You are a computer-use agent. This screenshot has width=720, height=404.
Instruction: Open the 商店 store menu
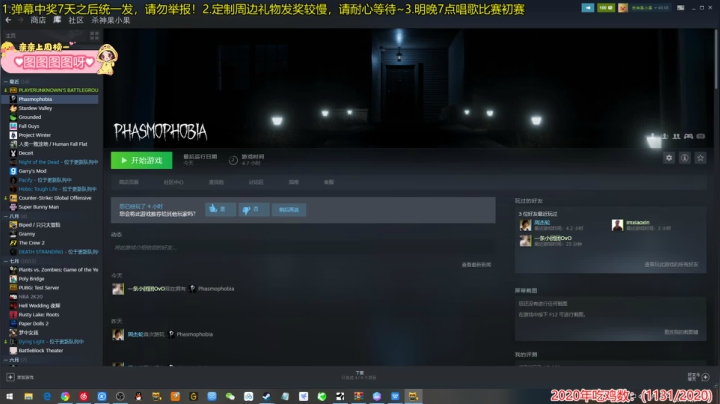(x=38, y=20)
